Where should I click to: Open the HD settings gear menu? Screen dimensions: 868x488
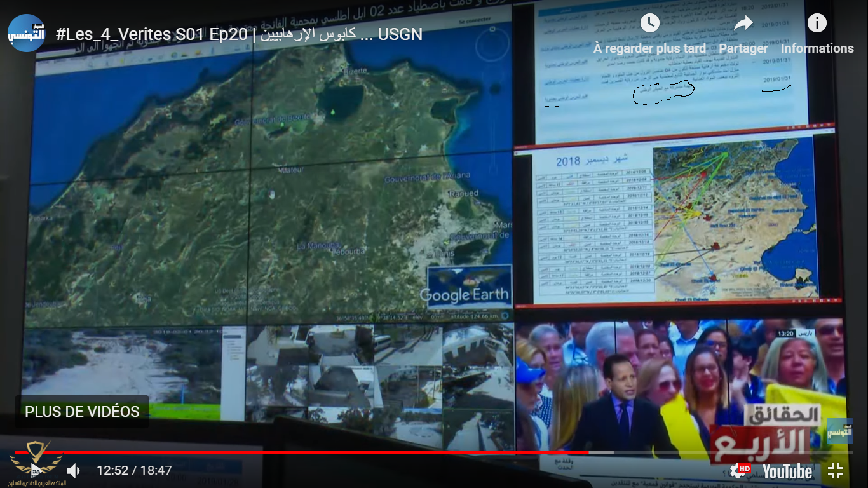click(x=739, y=471)
